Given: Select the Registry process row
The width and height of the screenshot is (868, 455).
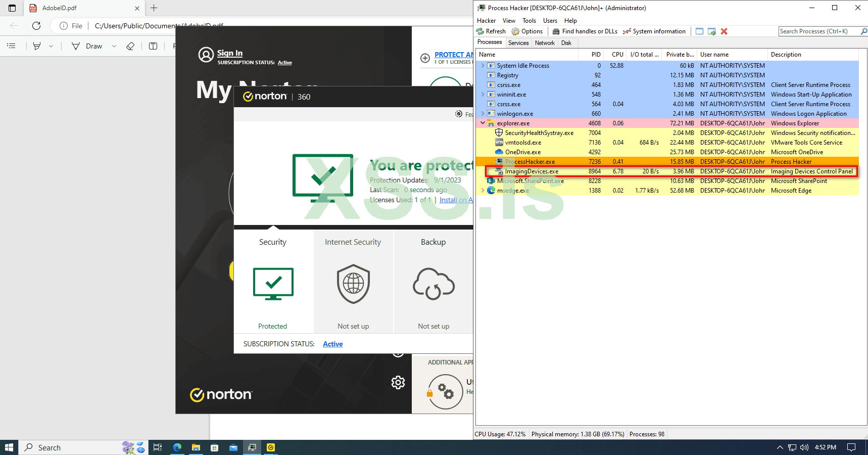Looking at the screenshot, I should coord(667,75).
